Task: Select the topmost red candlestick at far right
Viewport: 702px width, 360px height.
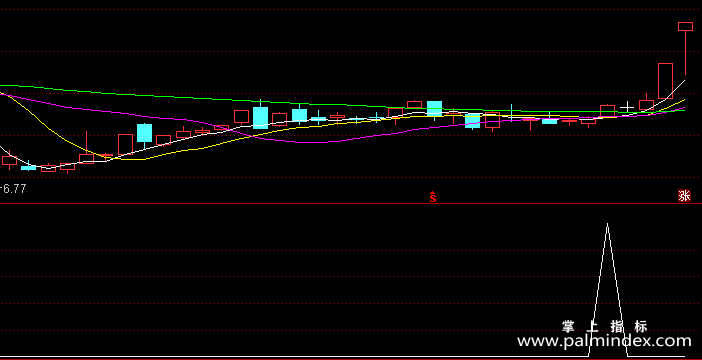Action: click(x=685, y=26)
